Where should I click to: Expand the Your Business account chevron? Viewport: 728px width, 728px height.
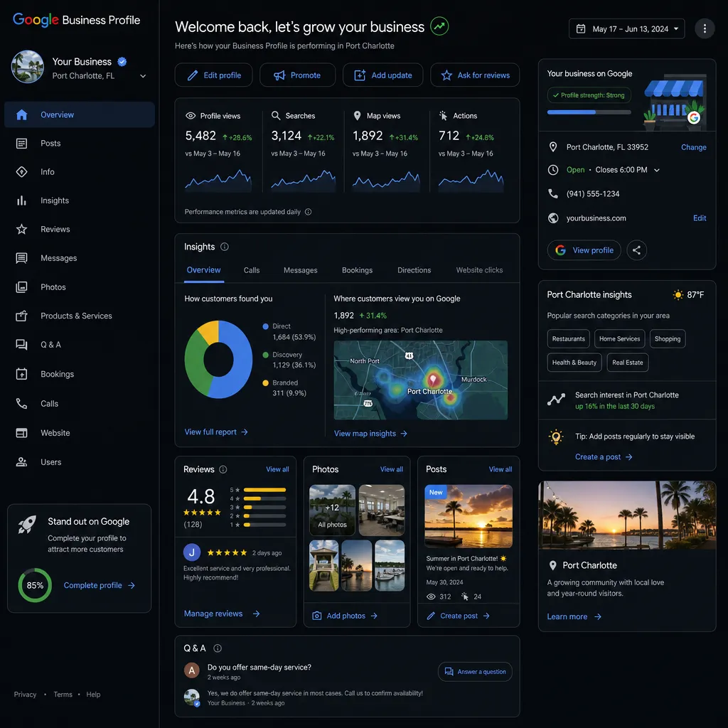(x=143, y=76)
